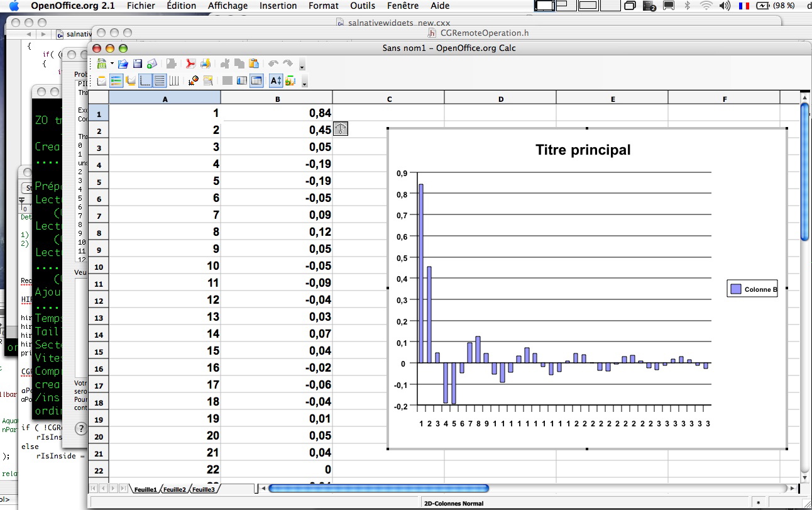
Task: Open the Édition menu
Action: (182, 6)
